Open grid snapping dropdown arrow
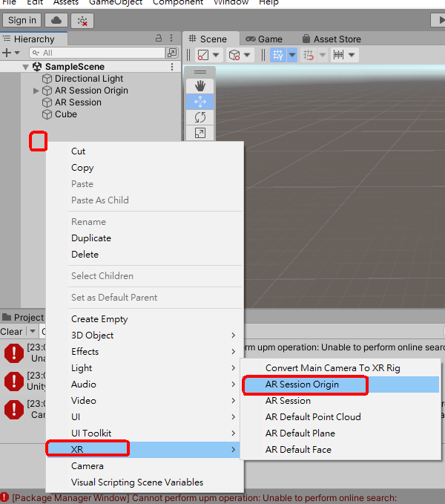The image size is (445, 504). pos(323,55)
